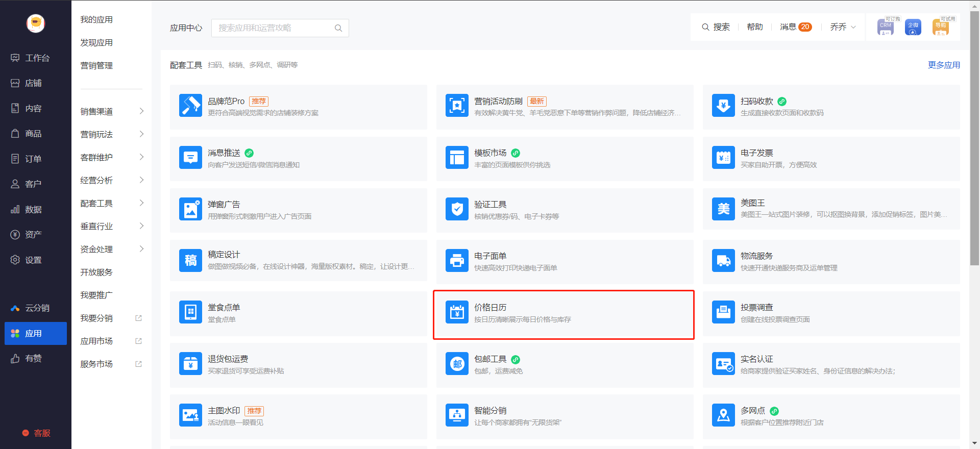Image resolution: width=980 pixels, height=449 pixels.
Task: Click the shop avatar logo
Action: point(36,23)
